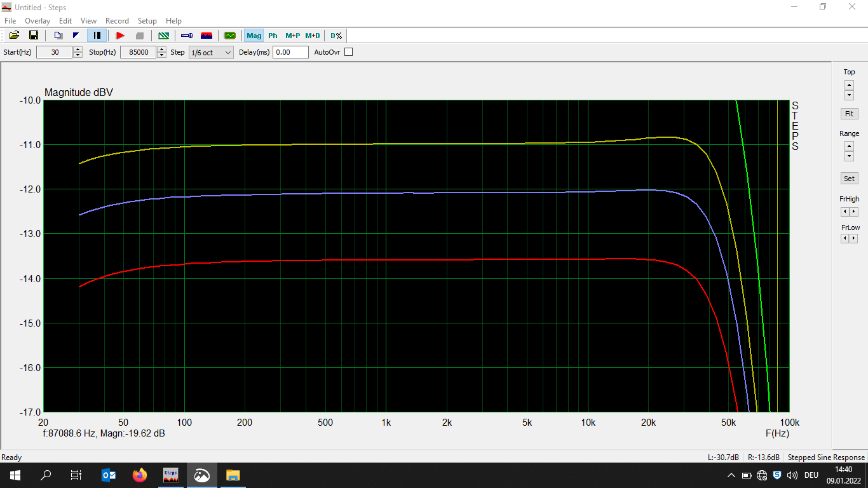Start recording with the red play icon

pos(120,36)
